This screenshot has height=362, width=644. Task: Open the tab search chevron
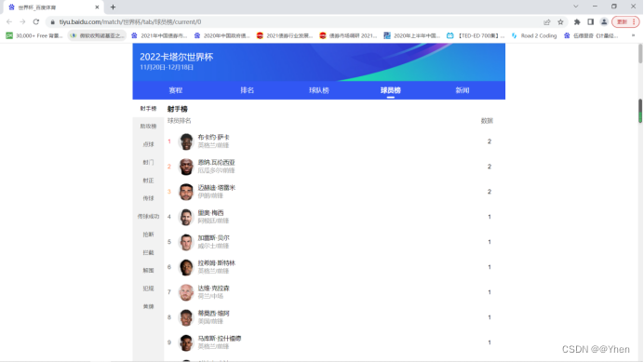click(576, 7)
